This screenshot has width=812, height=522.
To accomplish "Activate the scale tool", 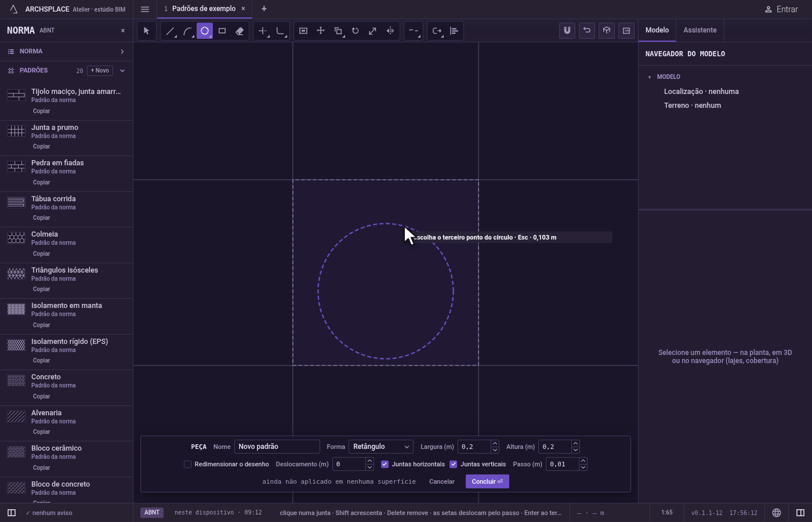I will [373, 31].
